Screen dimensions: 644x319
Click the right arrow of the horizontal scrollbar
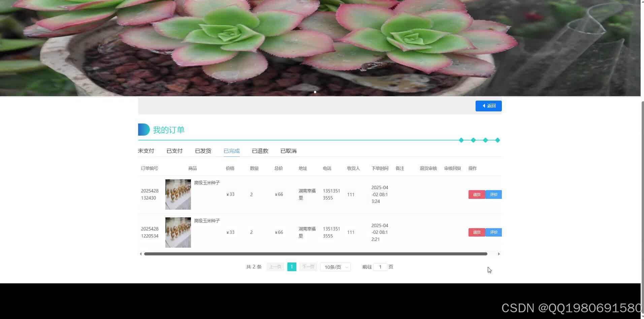[x=498, y=254]
